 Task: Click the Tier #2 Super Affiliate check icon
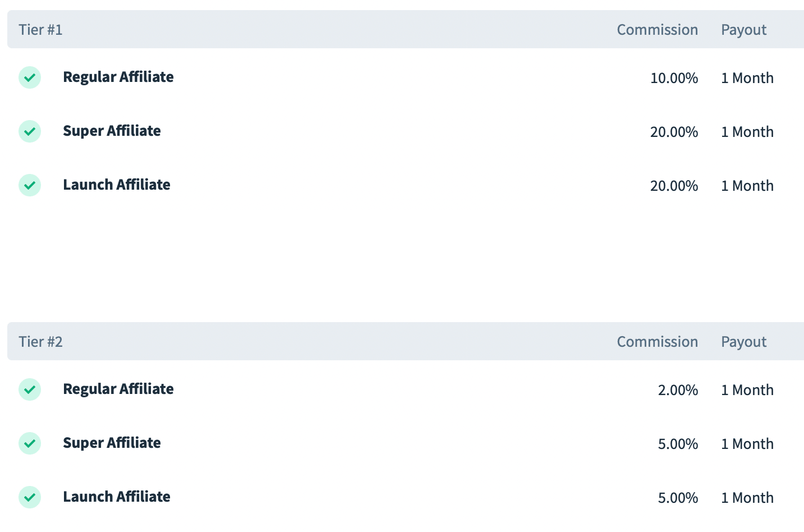tap(30, 443)
